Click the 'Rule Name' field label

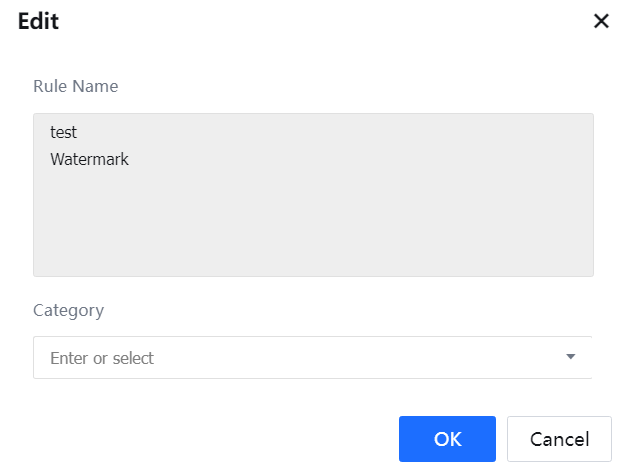(x=75, y=86)
